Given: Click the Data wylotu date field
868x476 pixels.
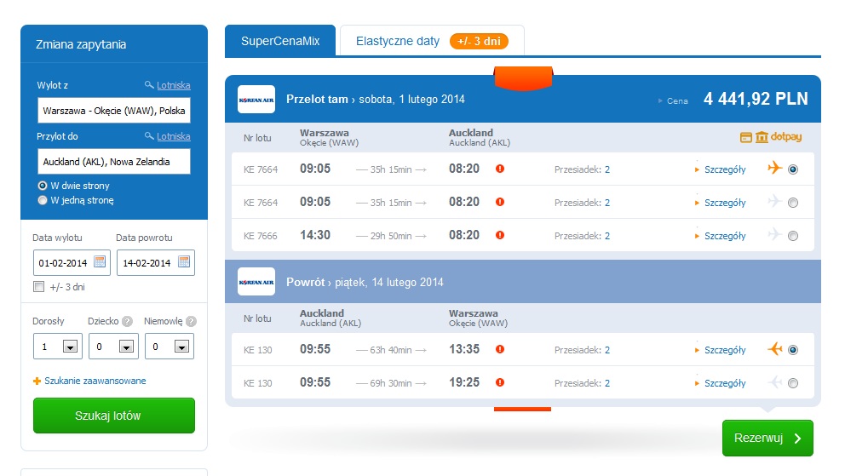Looking at the screenshot, I should pos(72,262).
